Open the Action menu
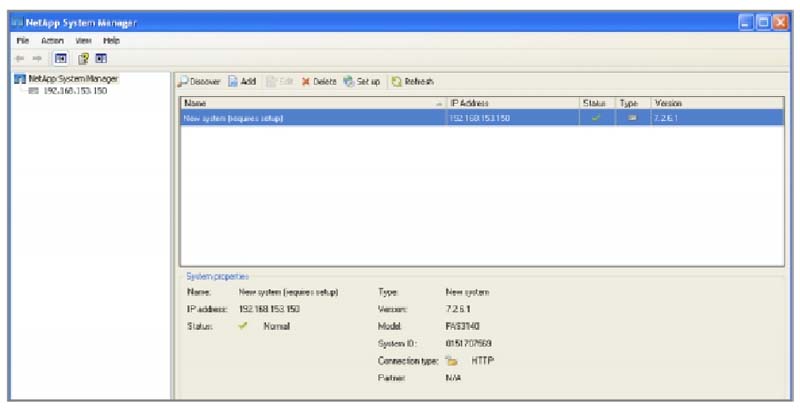Screen dimensions: 800x409 click(52, 40)
